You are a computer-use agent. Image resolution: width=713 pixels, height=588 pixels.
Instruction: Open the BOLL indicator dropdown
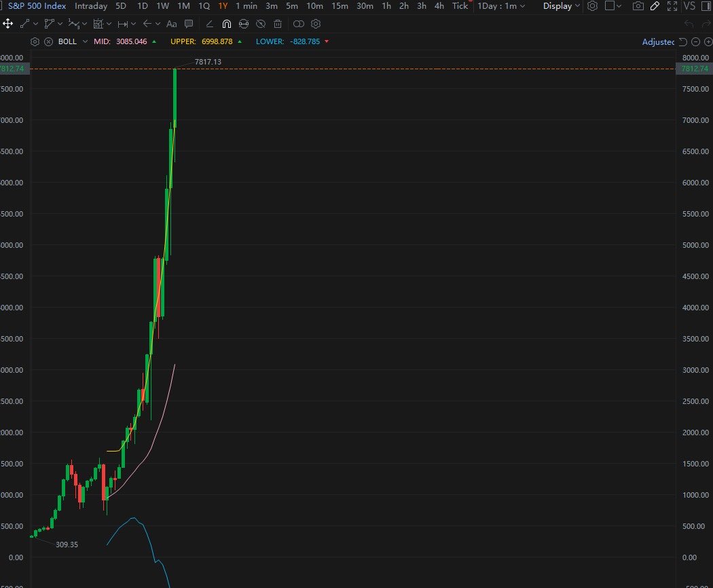pos(85,41)
